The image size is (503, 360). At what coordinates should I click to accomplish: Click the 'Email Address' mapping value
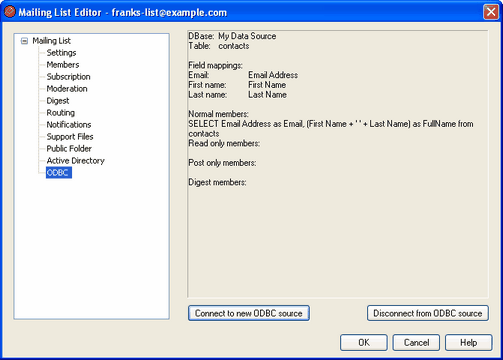(x=273, y=75)
